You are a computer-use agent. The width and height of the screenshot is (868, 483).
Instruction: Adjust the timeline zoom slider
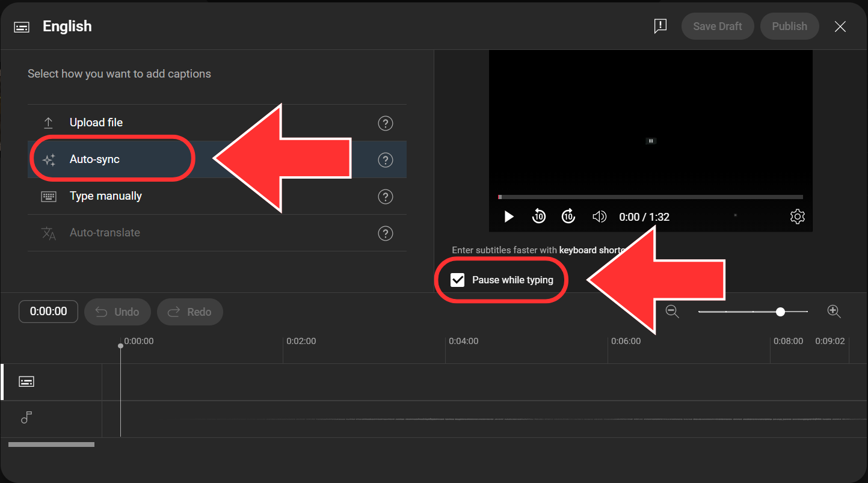(x=780, y=312)
